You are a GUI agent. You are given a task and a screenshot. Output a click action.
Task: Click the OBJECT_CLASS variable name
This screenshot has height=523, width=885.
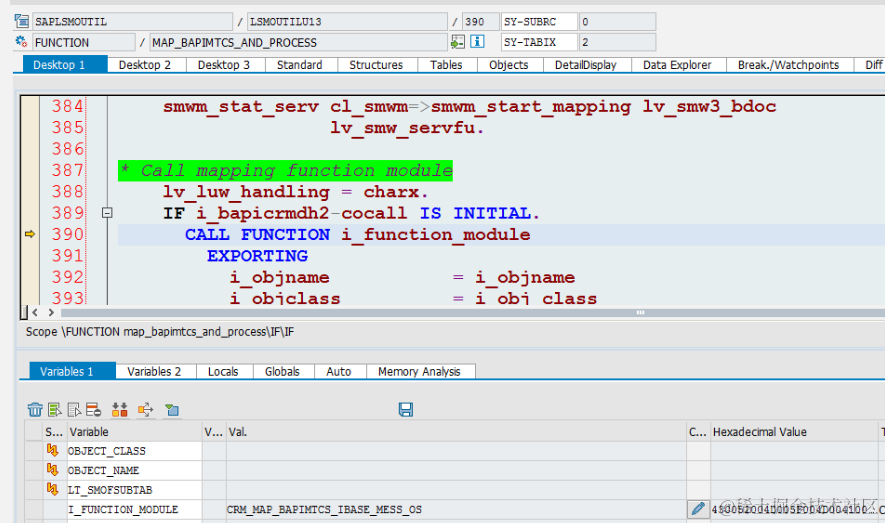click(107, 451)
